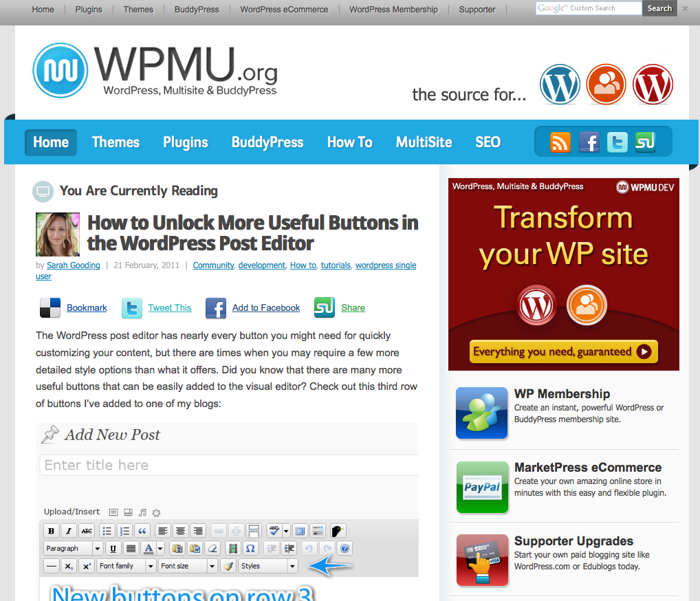Viewport: 700px width, 601px height.
Task: Click the justify full text button
Action: (131, 548)
